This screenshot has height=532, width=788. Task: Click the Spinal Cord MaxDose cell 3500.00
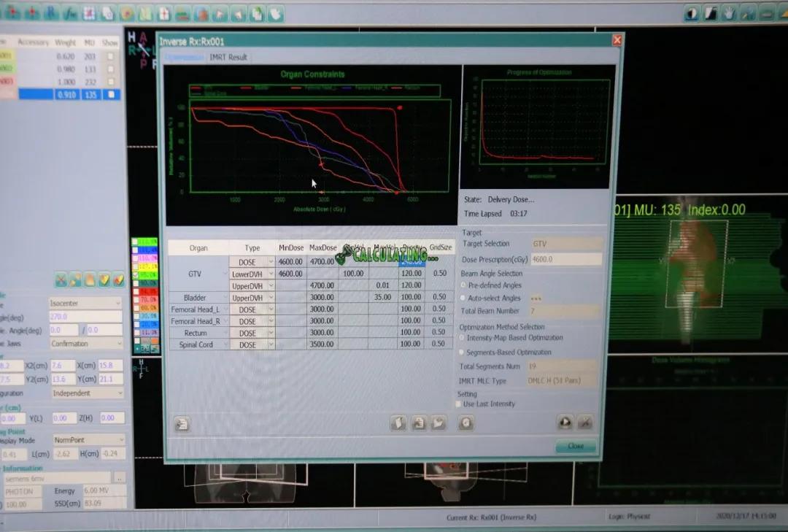pos(322,344)
